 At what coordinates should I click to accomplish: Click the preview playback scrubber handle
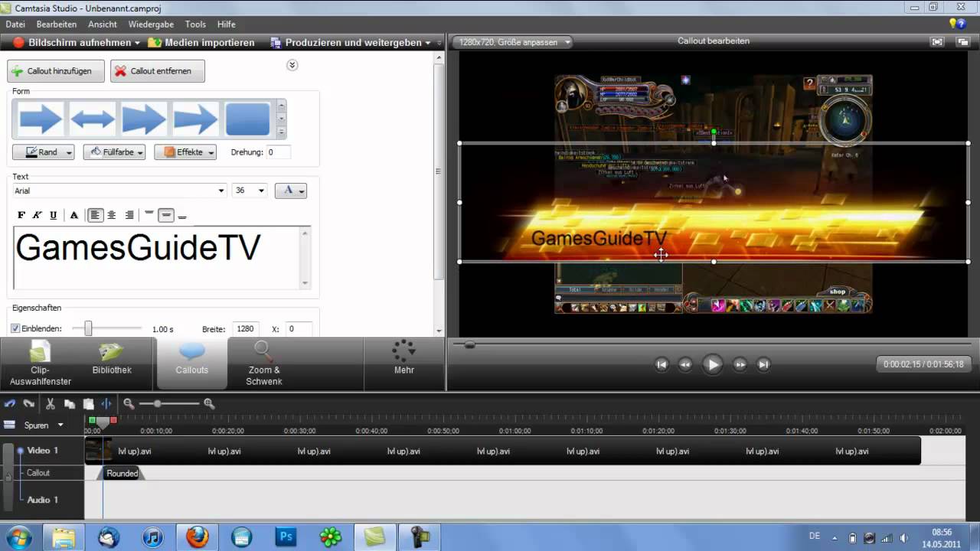point(470,345)
